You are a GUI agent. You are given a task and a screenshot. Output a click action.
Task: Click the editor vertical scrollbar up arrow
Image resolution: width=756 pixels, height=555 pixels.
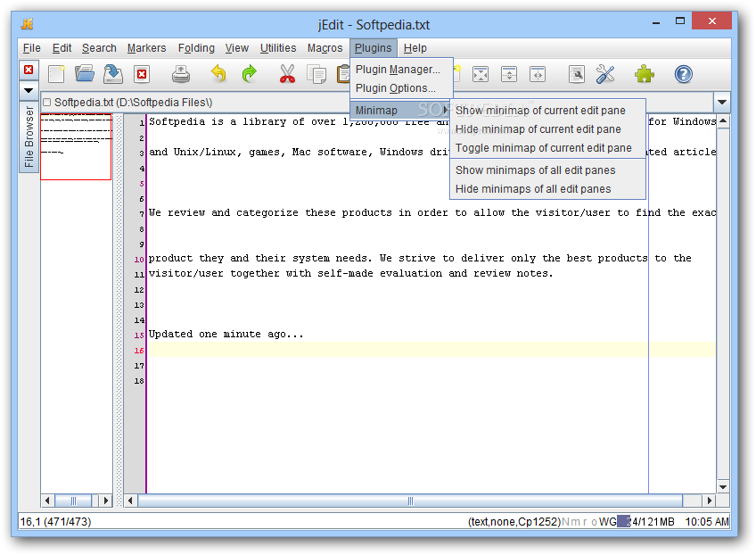pyautogui.click(x=723, y=120)
